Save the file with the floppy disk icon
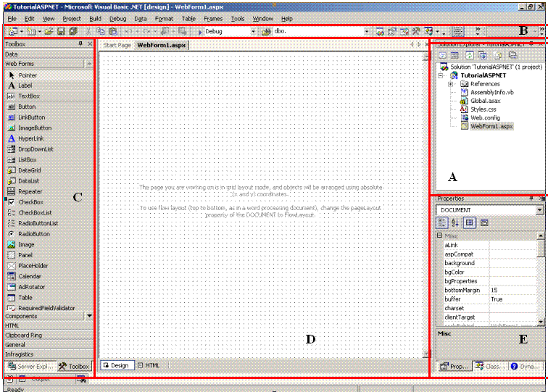Image resolution: width=548 pixels, height=392 pixels. [61, 31]
